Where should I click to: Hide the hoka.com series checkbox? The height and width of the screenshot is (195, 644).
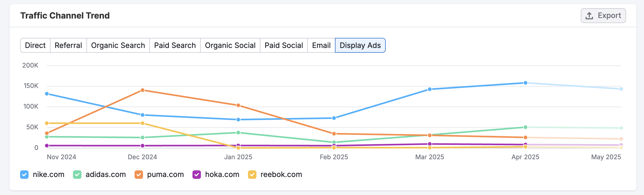click(x=197, y=175)
